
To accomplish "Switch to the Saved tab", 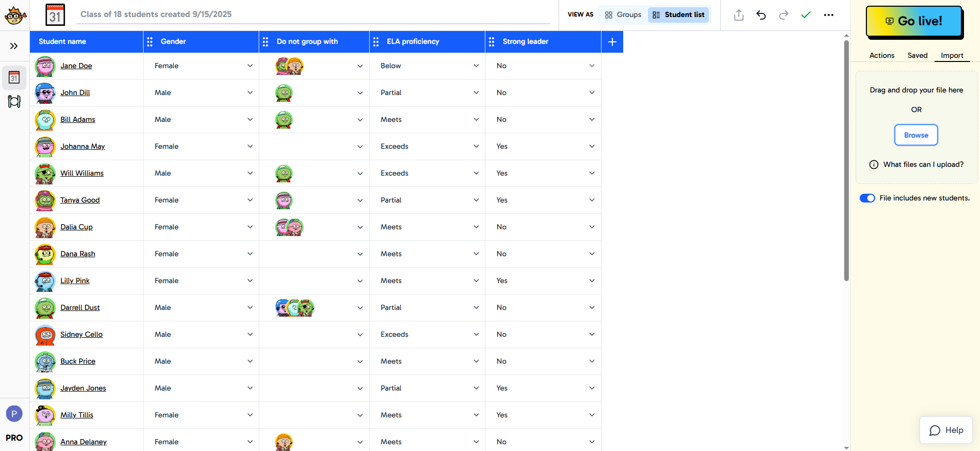I will [917, 55].
